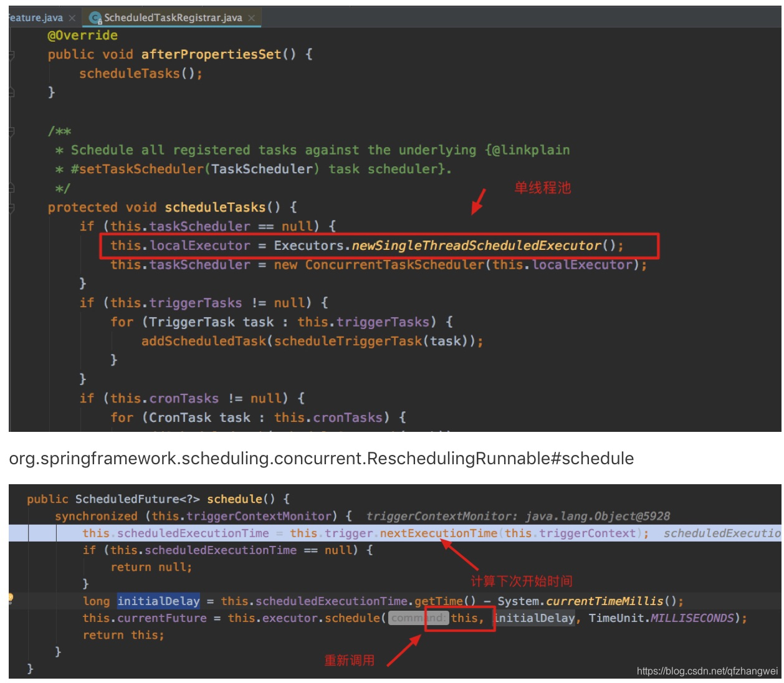Click the red arrow pointing to newSingleThreadScheduledExecutor
784x683 pixels.
[x=480, y=203]
